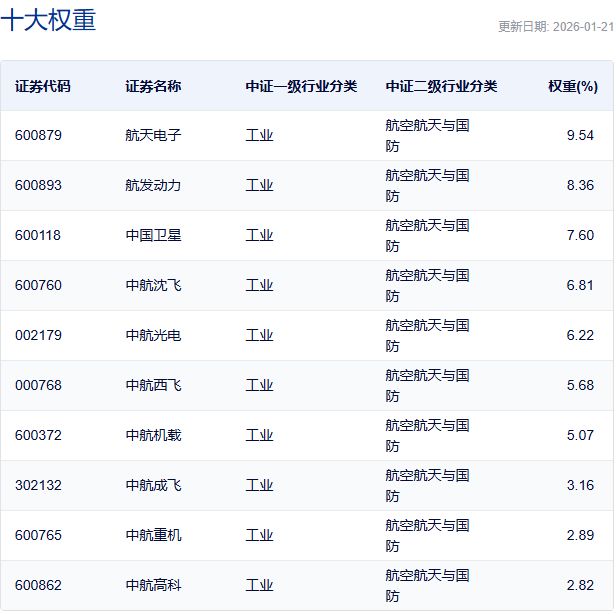Click the 中证一级行业分类 column header

point(301,86)
